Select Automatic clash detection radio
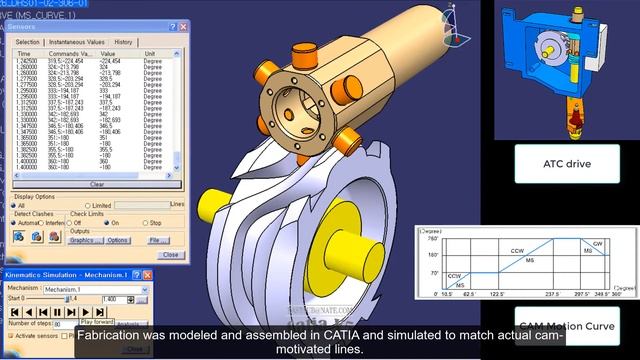The height and width of the screenshot is (360, 640). click(13, 223)
